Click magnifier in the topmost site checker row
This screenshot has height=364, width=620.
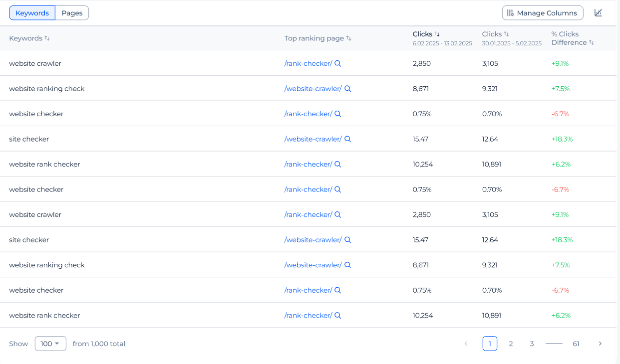coord(348,139)
